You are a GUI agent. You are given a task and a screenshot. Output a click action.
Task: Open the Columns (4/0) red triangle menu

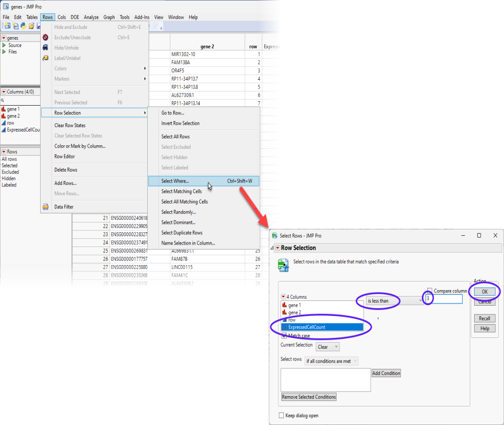[4, 92]
